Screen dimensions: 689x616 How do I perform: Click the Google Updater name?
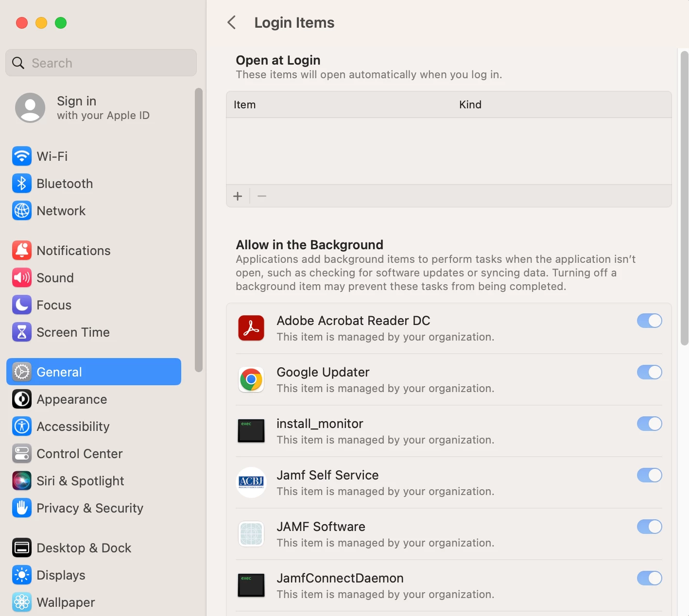pos(323,372)
